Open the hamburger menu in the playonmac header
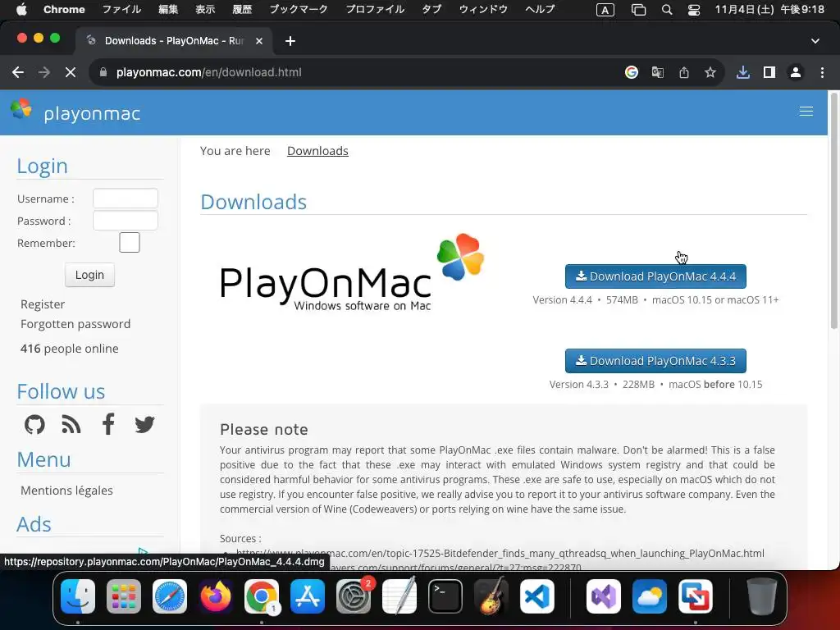The height and width of the screenshot is (630, 840). point(806,112)
